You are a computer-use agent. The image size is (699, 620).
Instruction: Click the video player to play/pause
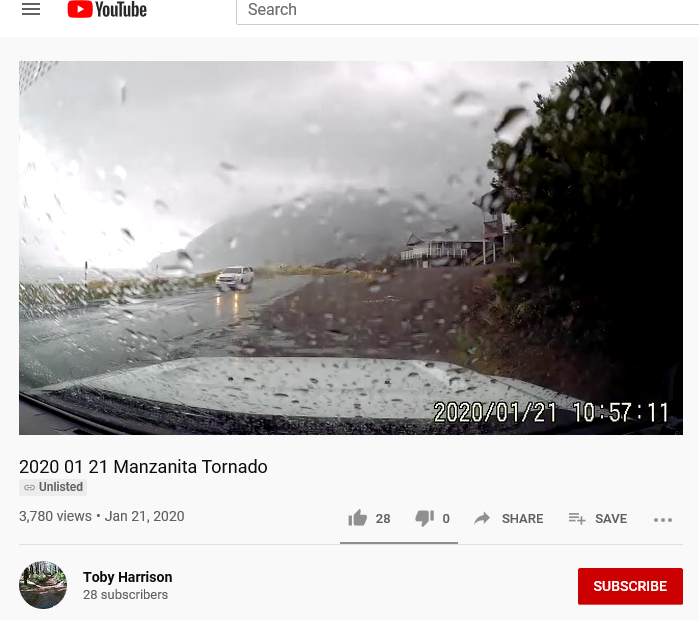(351, 248)
